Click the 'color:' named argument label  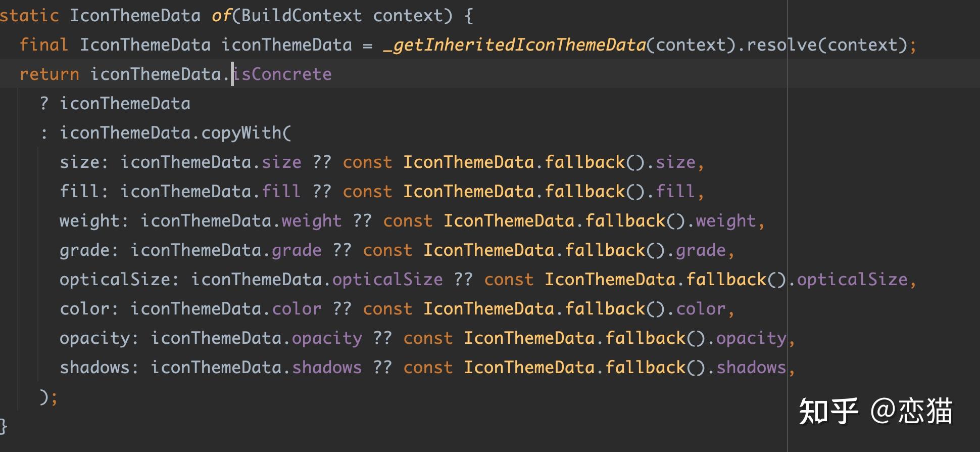point(88,309)
